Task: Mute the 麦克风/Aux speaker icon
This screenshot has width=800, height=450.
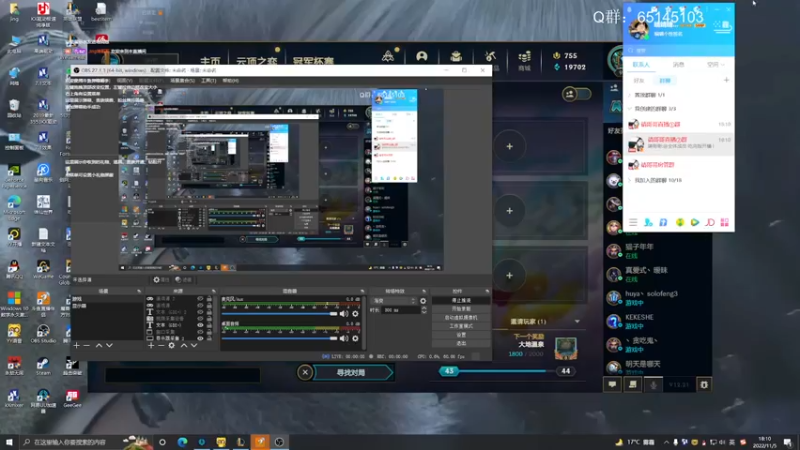Action: 344,313
